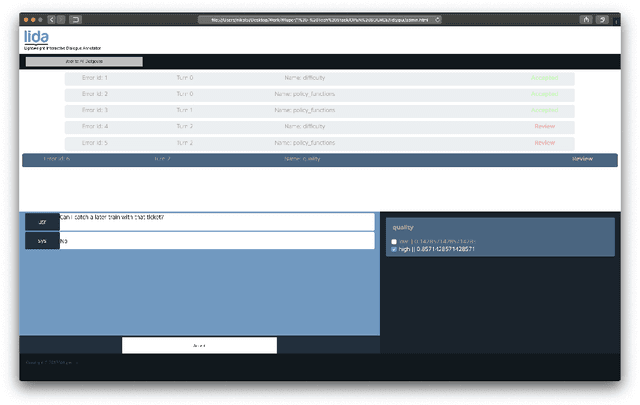
Task: Click the browser back arrow
Action: (x=51, y=19)
